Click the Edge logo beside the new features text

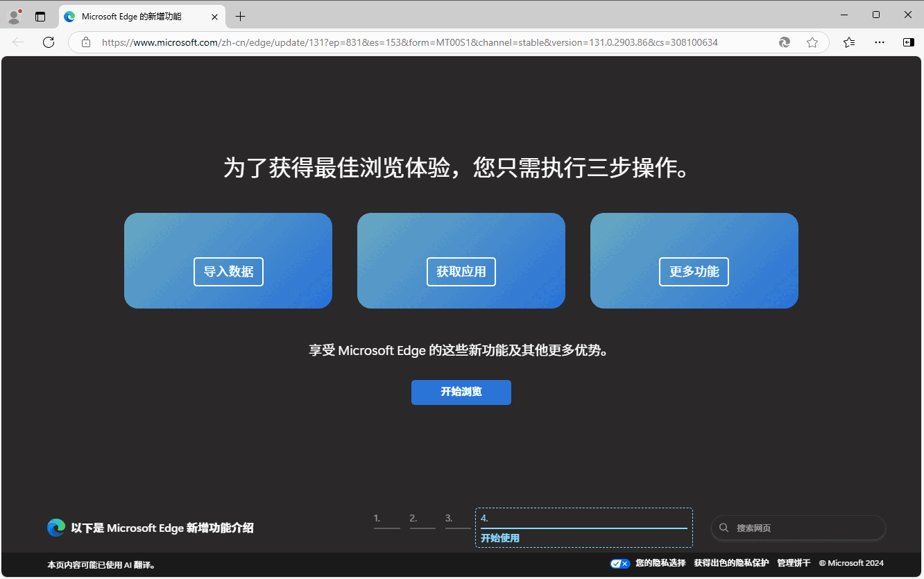pyautogui.click(x=55, y=528)
